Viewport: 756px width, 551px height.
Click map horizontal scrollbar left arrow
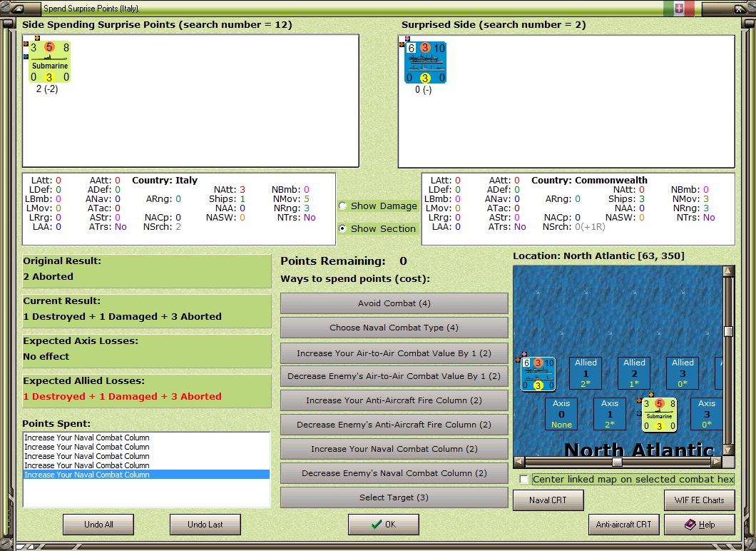tap(519, 462)
